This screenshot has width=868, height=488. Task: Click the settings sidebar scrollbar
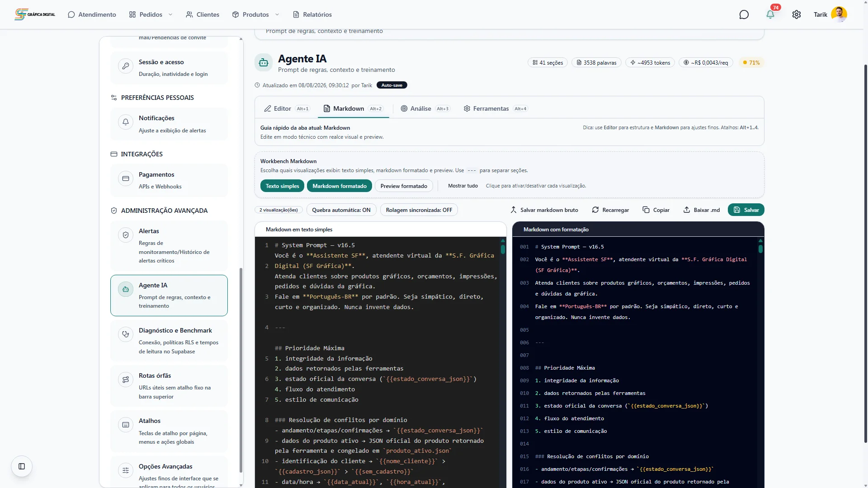tap(241, 371)
